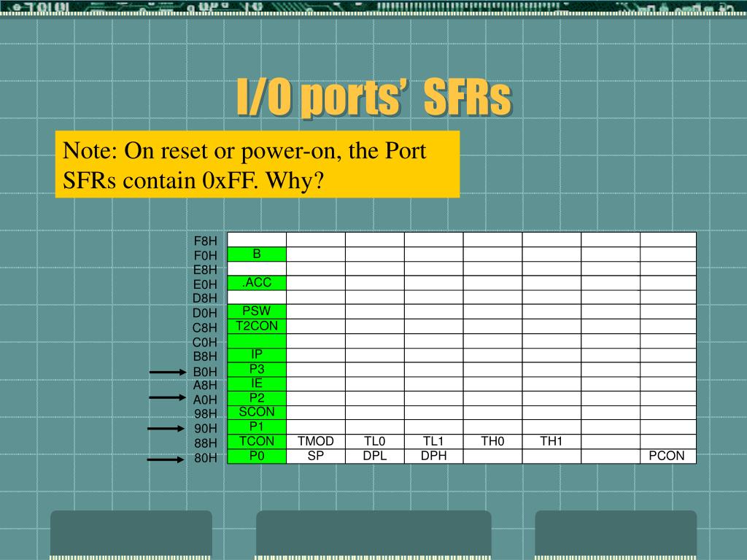Select the IE register cell
747x560 pixels.
[257, 384]
